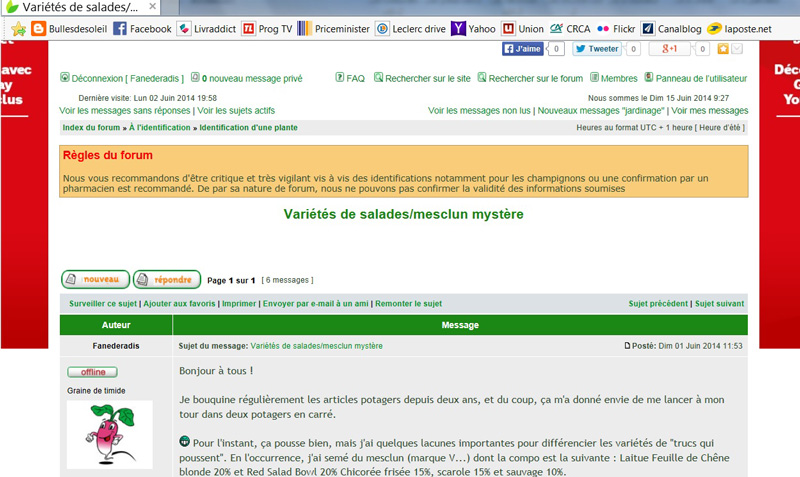Click the répondre reply button
Image resolution: width=800 pixels, height=477 pixels.
coord(167,280)
